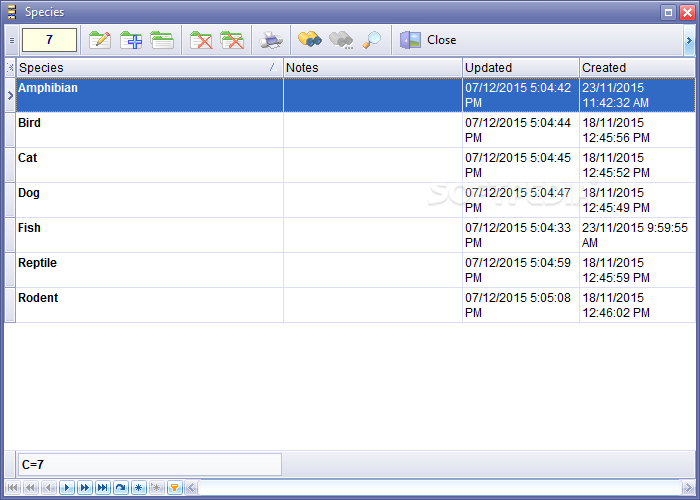Click the orange filter funnel icon

click(x=175, y=488)
